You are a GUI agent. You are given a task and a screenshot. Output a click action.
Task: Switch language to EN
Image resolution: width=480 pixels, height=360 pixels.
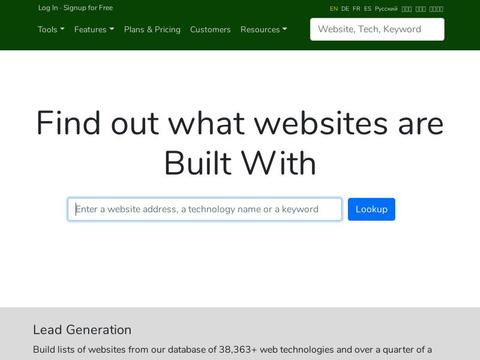(334, 9)
